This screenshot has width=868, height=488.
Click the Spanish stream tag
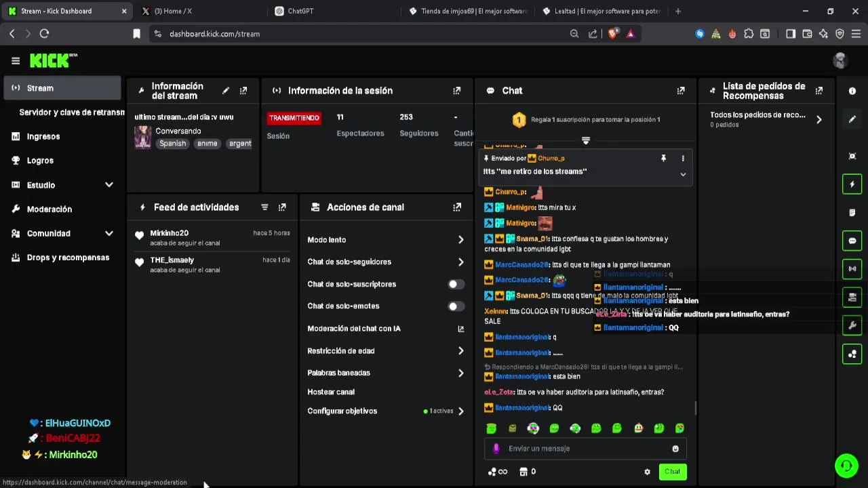coord(172,144)
